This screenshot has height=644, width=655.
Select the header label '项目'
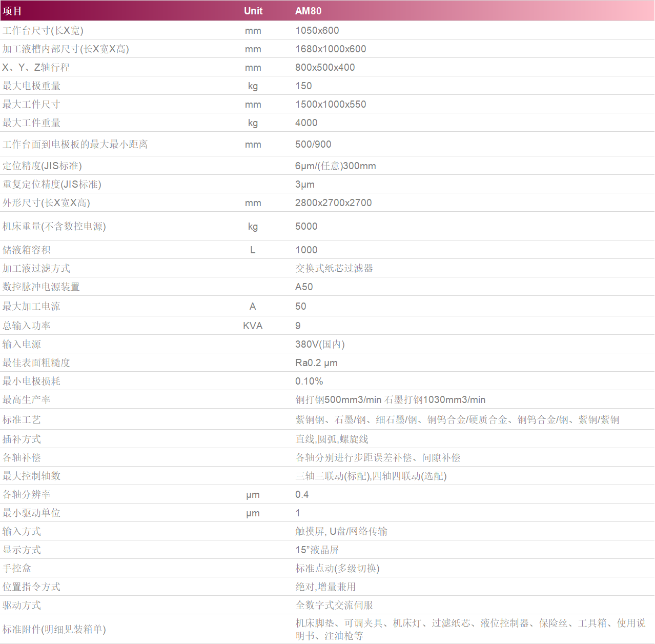[x=12, y=11]
